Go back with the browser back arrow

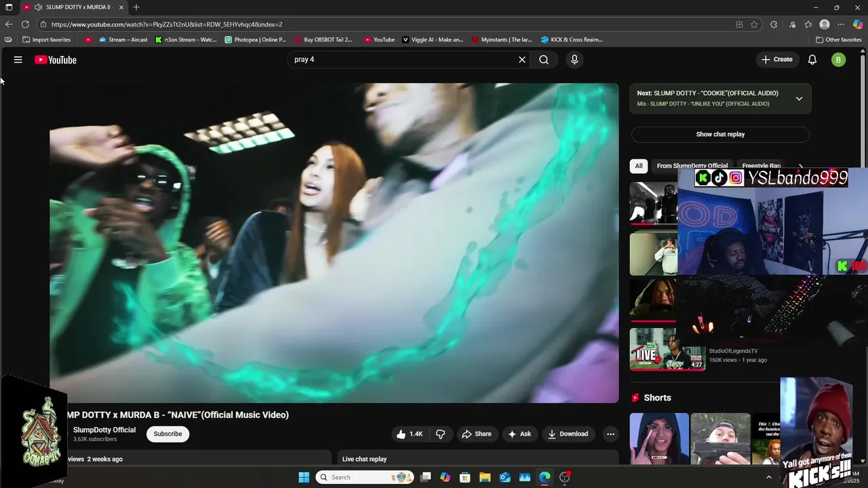pyautogui.click(x=9, y=24)
